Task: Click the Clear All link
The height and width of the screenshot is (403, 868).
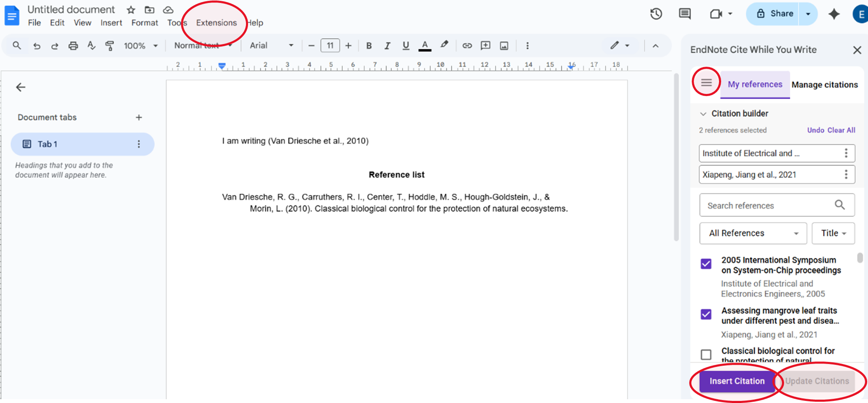Action: 841,130
